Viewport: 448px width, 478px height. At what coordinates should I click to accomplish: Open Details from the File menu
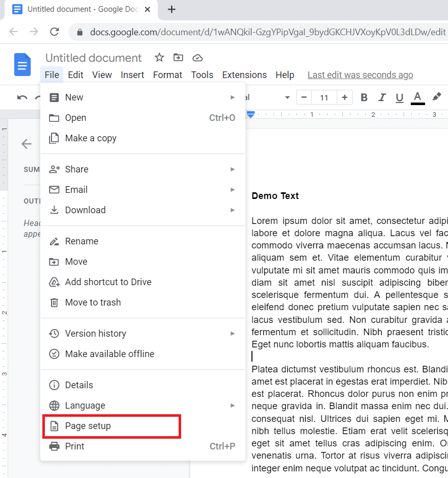click(x=143, y=385)
